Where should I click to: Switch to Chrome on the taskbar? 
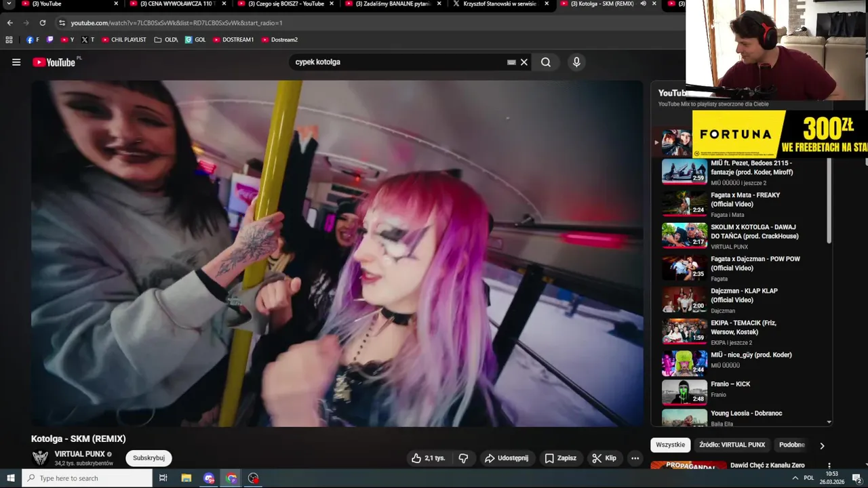[x=231, y=478]
